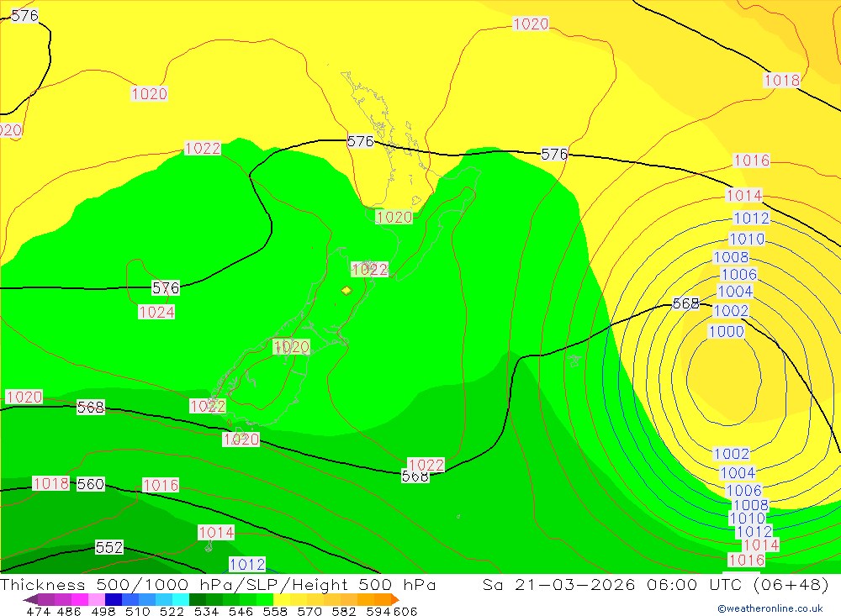Click the blue 1002 label next to 568
Screen dimensions: 841x616
(731, 310)
